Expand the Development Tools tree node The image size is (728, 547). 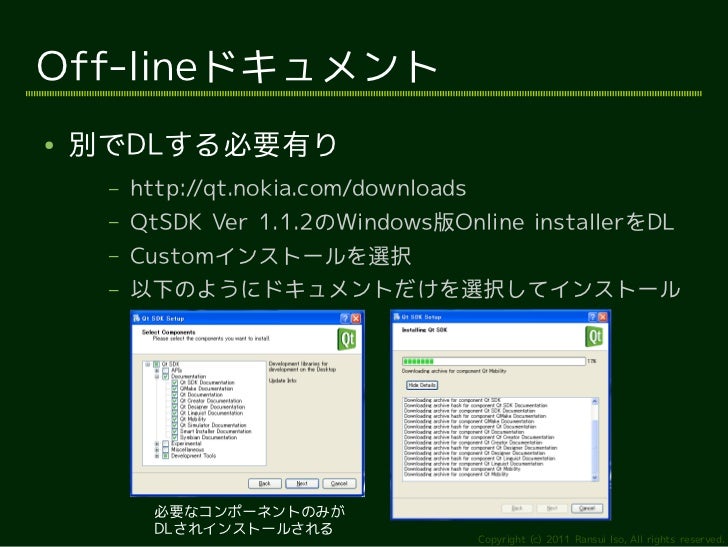pos(156,456)
